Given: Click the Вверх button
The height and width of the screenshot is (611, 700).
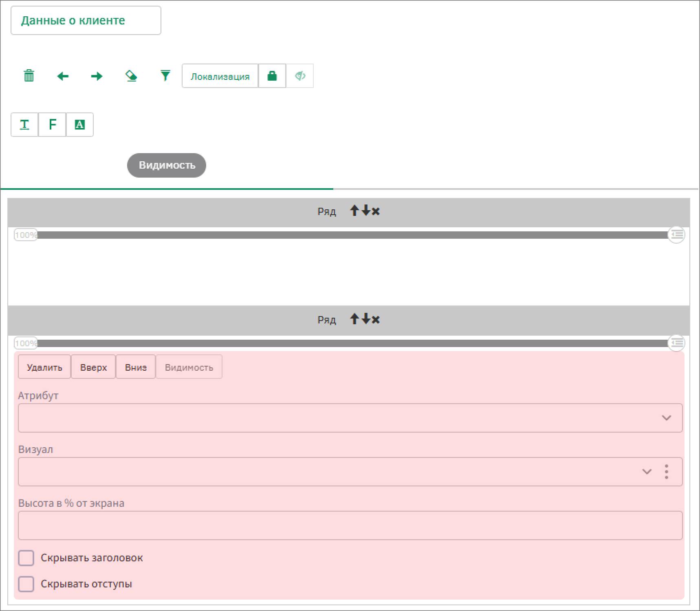Looking at the screenshot, I should 93,367.
